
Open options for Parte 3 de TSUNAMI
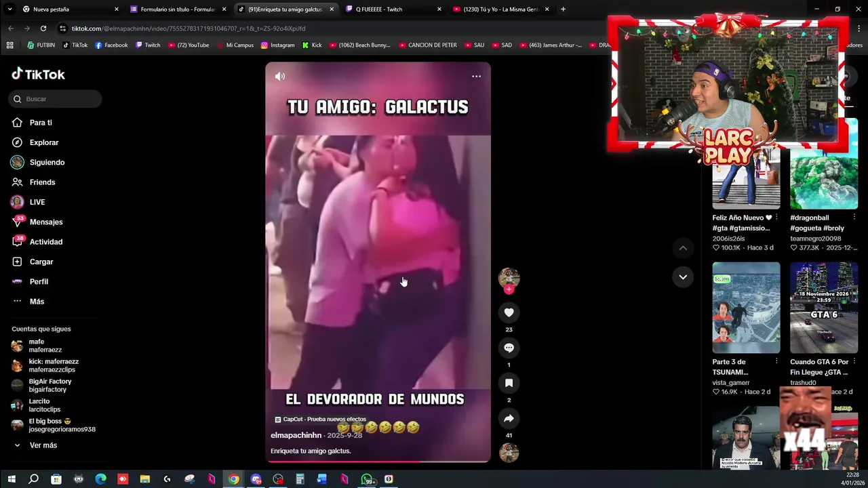click(x=776, y=362)
